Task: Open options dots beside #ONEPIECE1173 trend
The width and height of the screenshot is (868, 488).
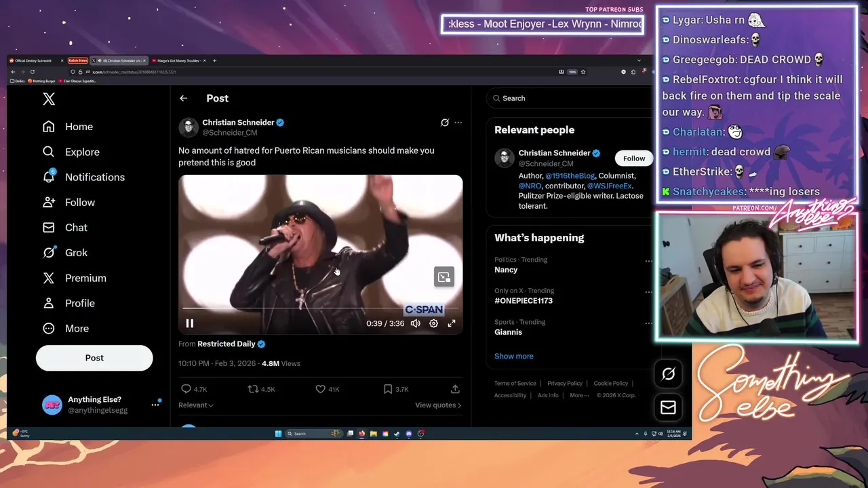Action: (648, 292)
